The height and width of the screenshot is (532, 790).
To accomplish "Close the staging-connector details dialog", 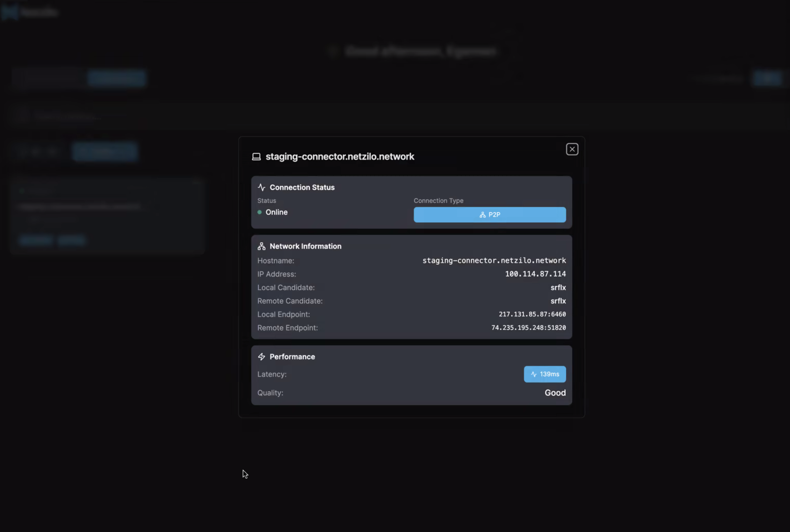I will (x=572, y=149).
